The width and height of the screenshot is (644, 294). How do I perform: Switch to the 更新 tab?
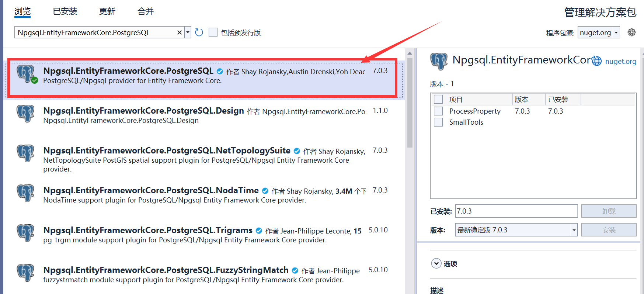point(107,11)
